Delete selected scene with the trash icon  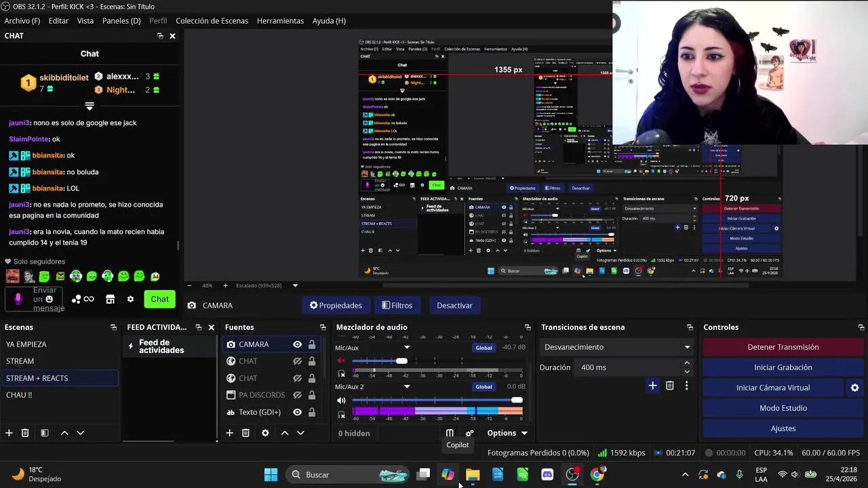25,433
